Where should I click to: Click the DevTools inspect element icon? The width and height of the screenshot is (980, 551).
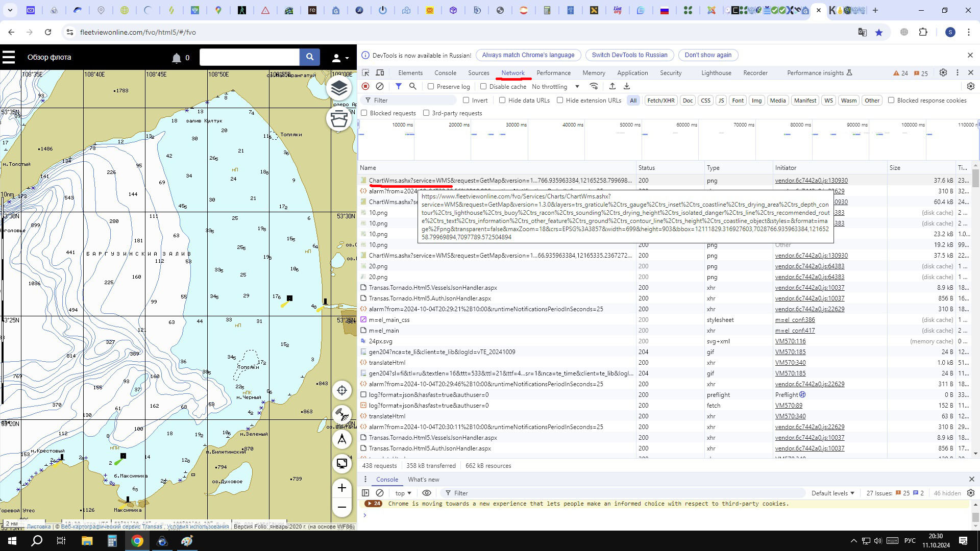tap(365, 73)
